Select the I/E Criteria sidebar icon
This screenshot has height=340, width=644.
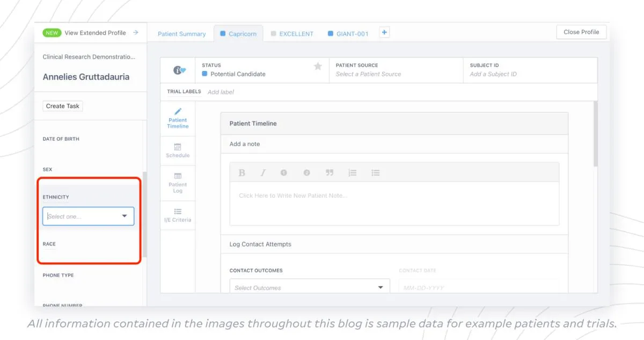177,214
